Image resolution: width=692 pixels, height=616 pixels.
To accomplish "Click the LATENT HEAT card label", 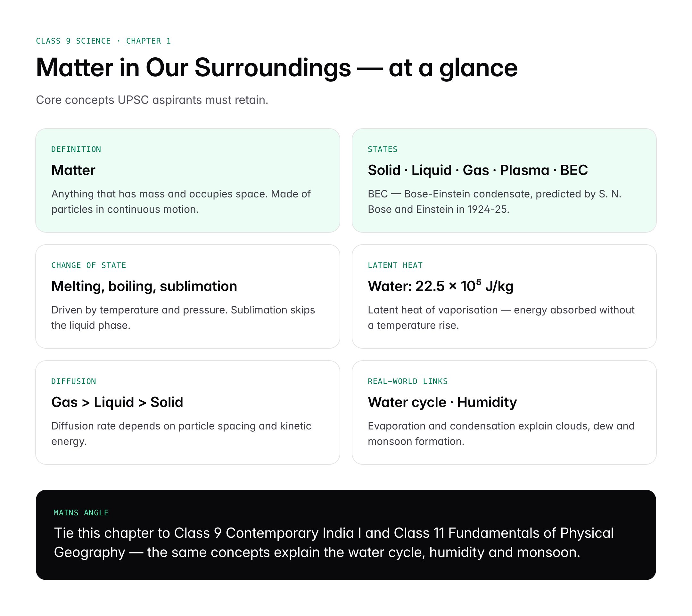I will (395, 265).
